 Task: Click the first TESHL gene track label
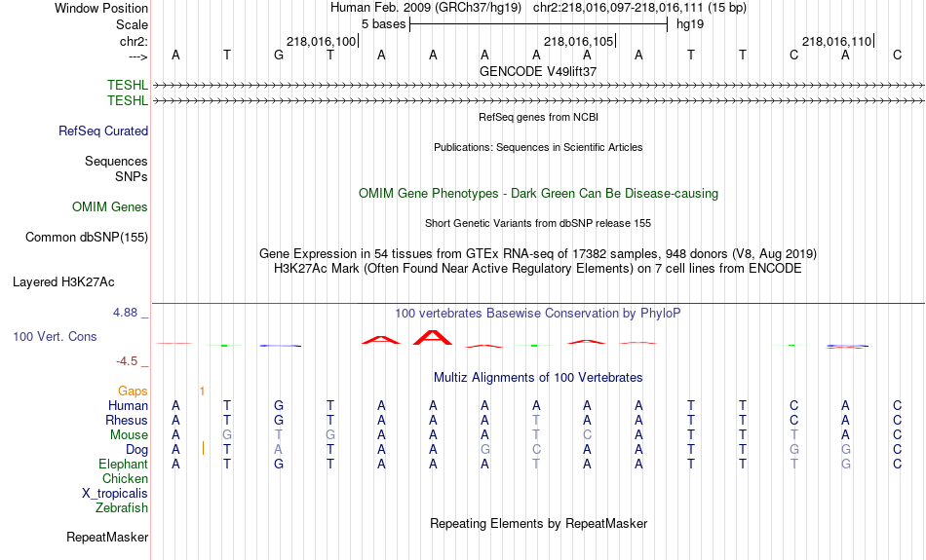pos(128,85)
